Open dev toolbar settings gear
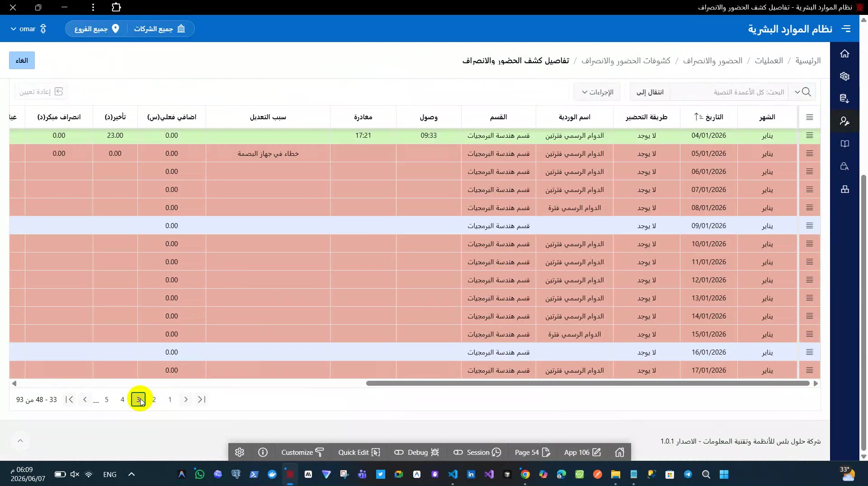This screenshot has height=486, width=868. 240,452
